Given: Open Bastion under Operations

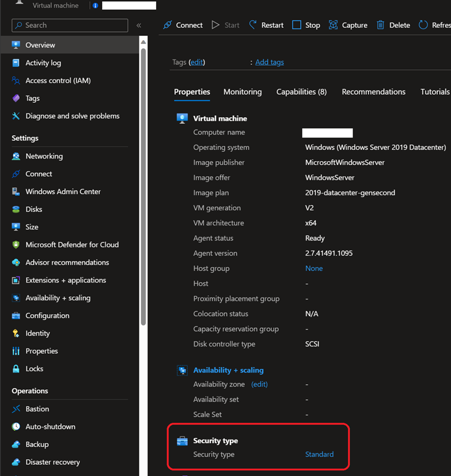Looking at the screenshot, I should tap(37, 409).
